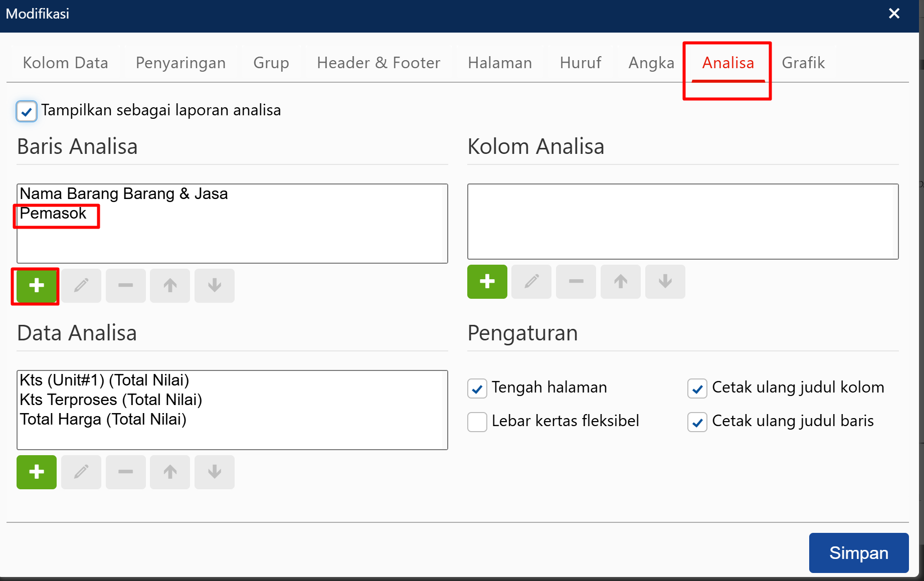Add a new Kolom Analisa entry
The width and height of the screenshot is (924, 581).
(x=487, y=282)
